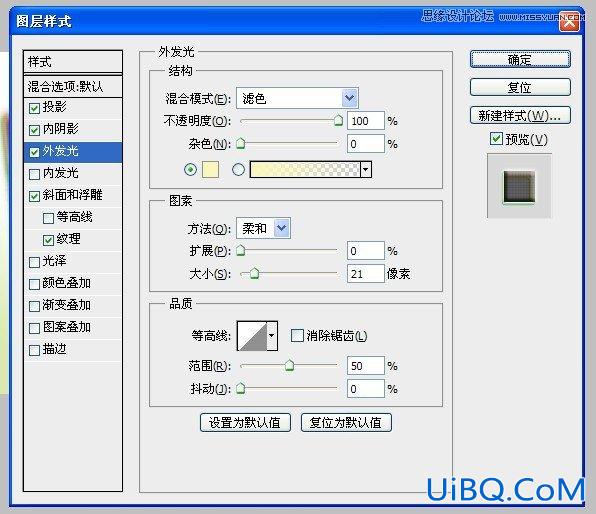Select the solid color radio button
596x514 pixels.
(x=190, y=170)
